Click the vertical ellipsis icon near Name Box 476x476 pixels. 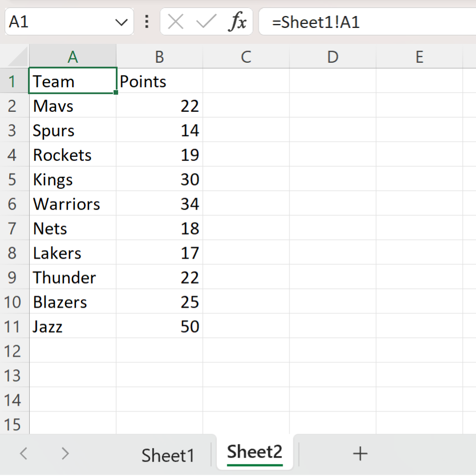[x=147, y=22]
